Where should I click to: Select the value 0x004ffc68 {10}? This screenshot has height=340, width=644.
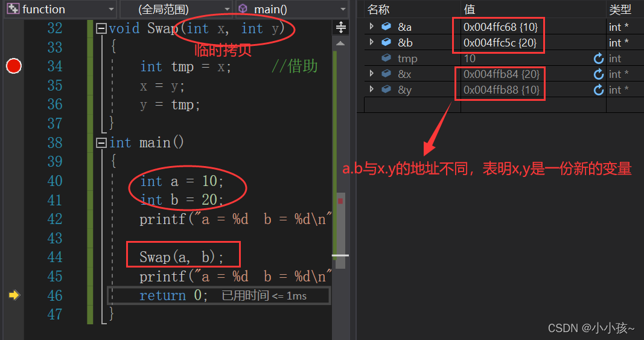[x=500, y=27]
